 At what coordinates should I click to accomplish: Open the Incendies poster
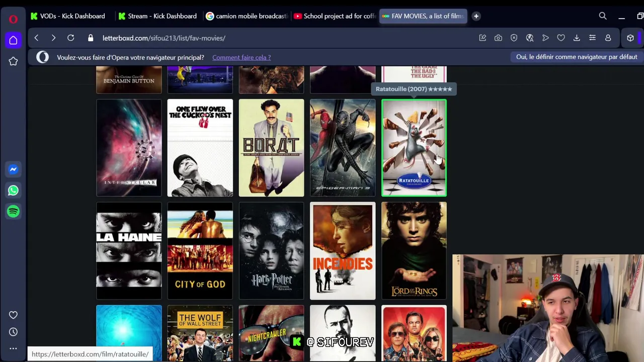(x=343, y=251)
